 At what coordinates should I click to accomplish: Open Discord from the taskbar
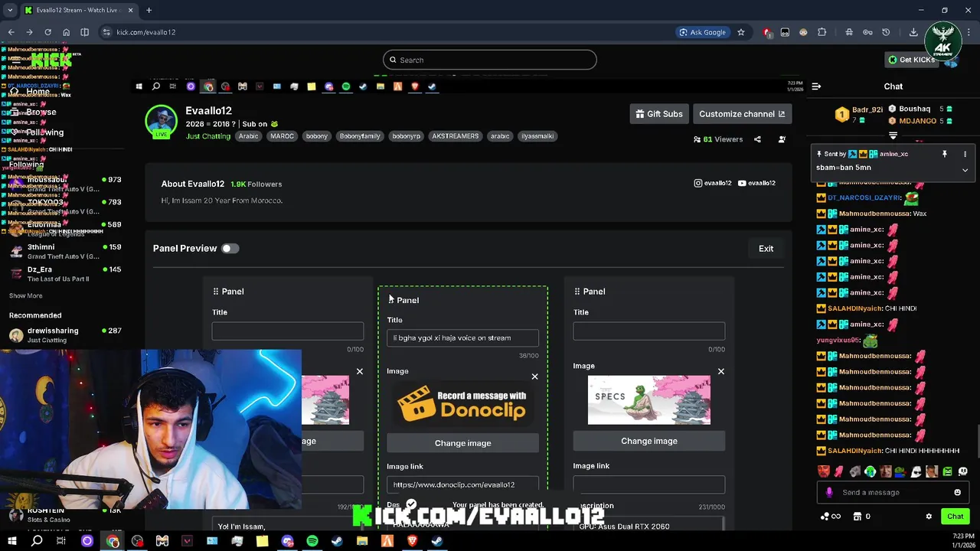point(287,541)
